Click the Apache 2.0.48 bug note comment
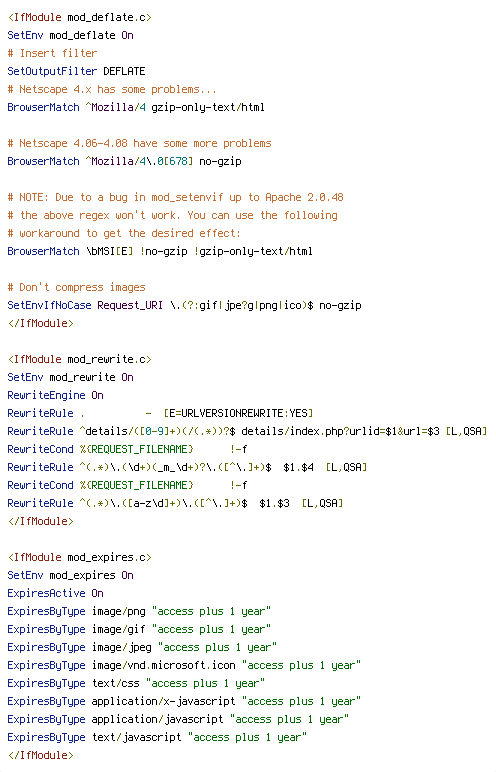 (175, 197)
